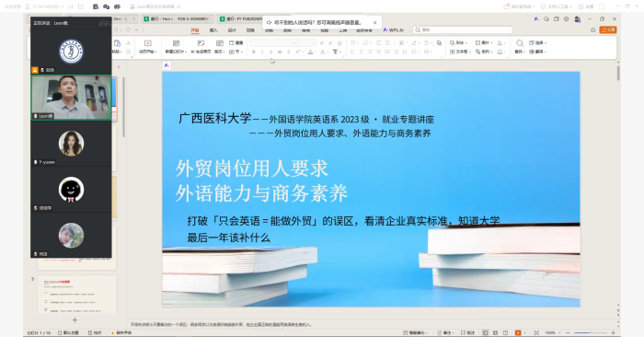This screenshot has height=337, width=644.
Task: Click the text box (文本框) tool
Action: tap(459, 52)
